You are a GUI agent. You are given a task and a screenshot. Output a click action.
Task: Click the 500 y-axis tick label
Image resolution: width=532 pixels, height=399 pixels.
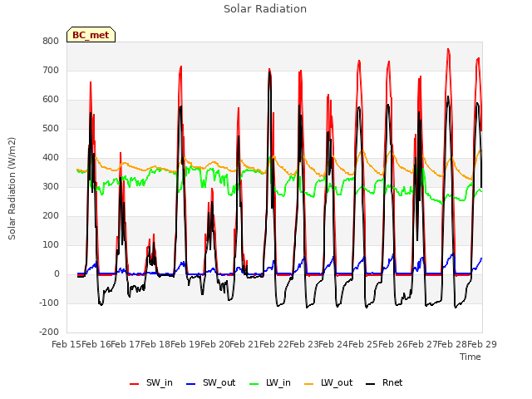click(x=51, y=129)
